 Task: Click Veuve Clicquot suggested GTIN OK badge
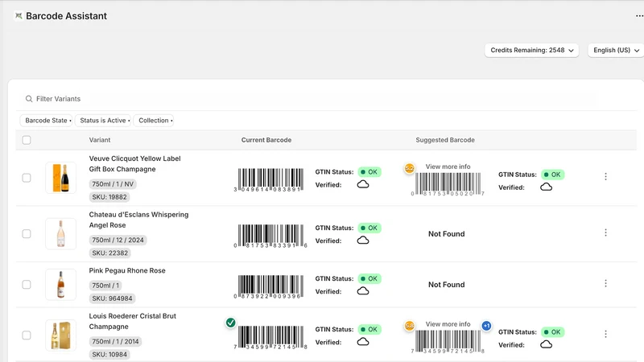click(552, 175)
